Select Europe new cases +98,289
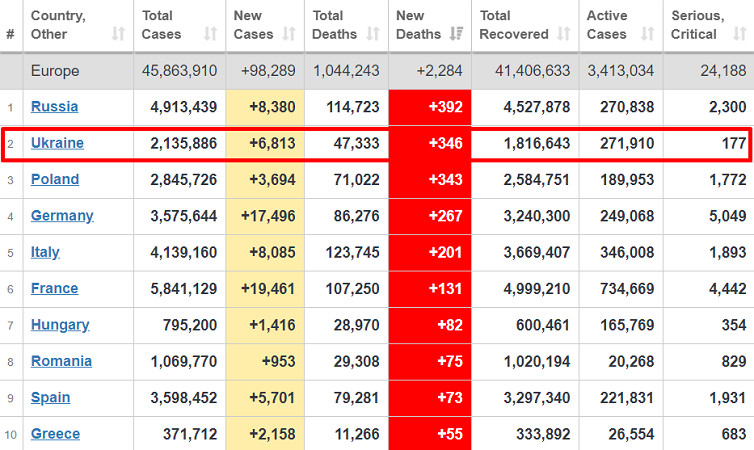This screenshot has width=754, height=450. coord(268,71)
